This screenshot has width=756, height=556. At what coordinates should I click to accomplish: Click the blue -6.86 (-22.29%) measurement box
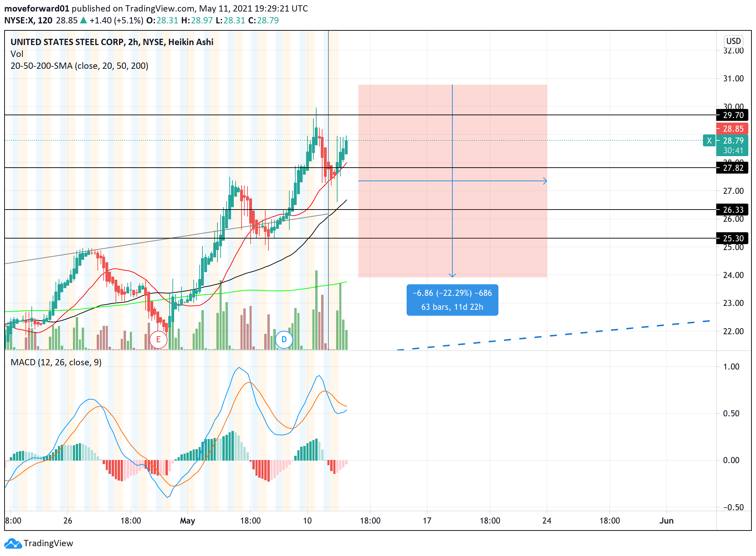tap(452, 300)
